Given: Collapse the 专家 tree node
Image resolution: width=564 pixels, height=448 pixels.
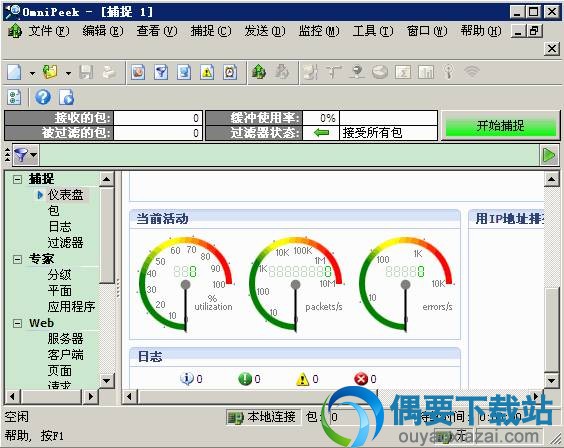Looking at the screenshot, I should (x=17, y=259).
